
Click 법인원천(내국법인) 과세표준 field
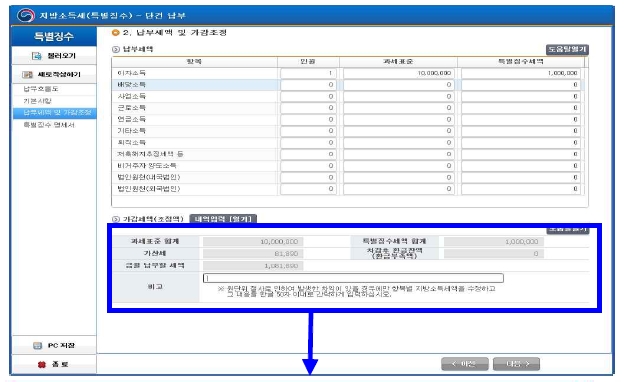[399, 178]
